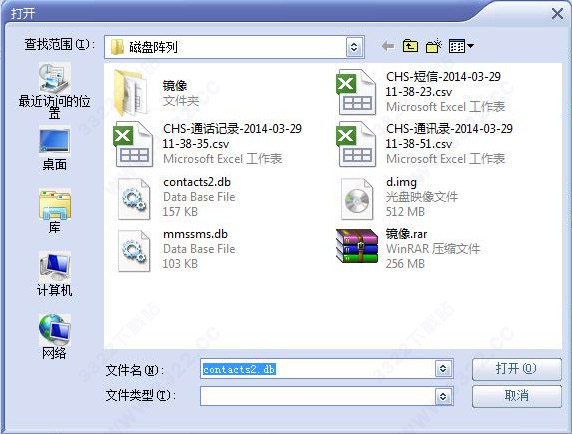Expand the 磁盘阵列 look-in dropdown
The height and width of the screenshot is (434, 572).
tap(354, 47)
